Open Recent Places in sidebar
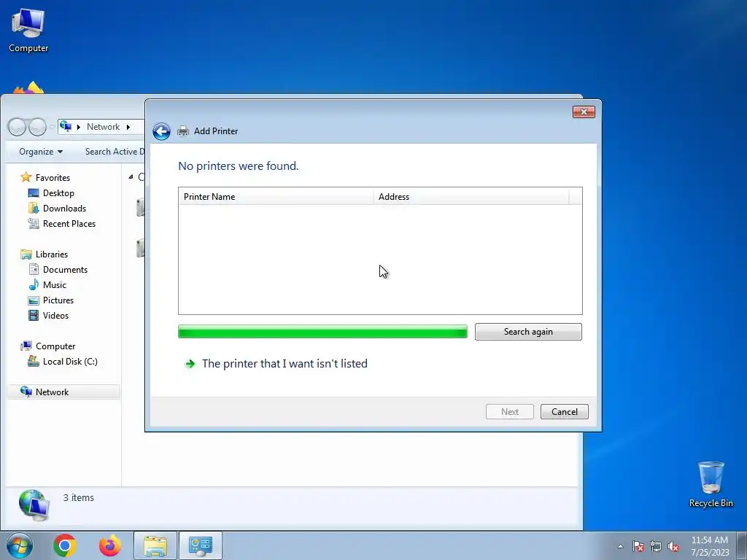Image resolution: width=747 pixels, height=560 pixels. [x=69, y=223]
